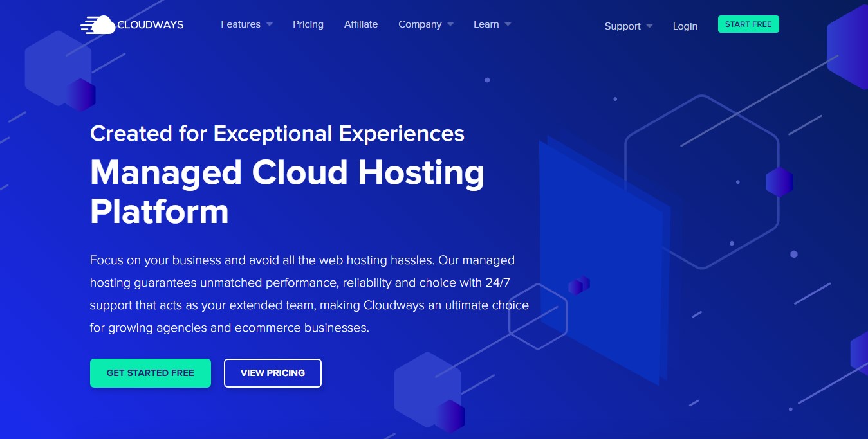The width and height of the screenshot is (868, 439).
Task: Click the Login link
Action: click(685, 26)
